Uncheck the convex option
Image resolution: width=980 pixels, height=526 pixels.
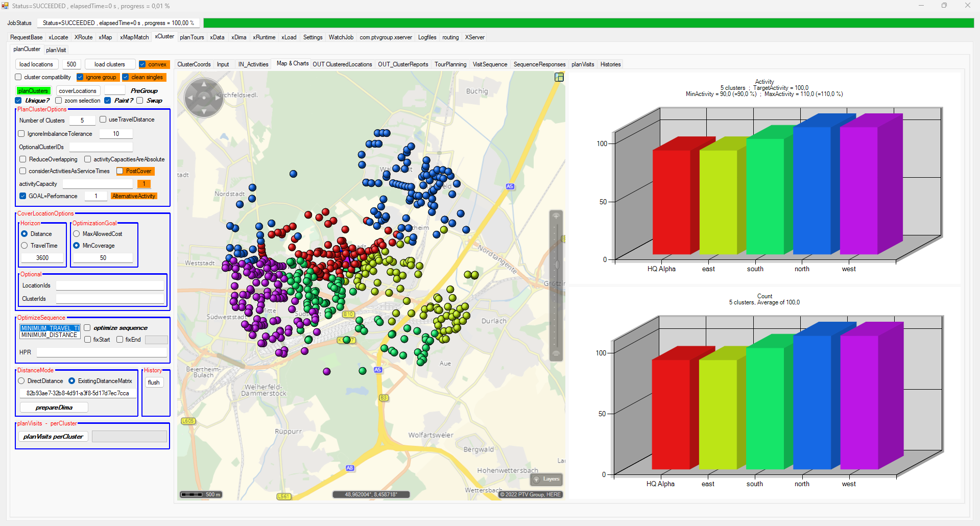click(142, 64)
